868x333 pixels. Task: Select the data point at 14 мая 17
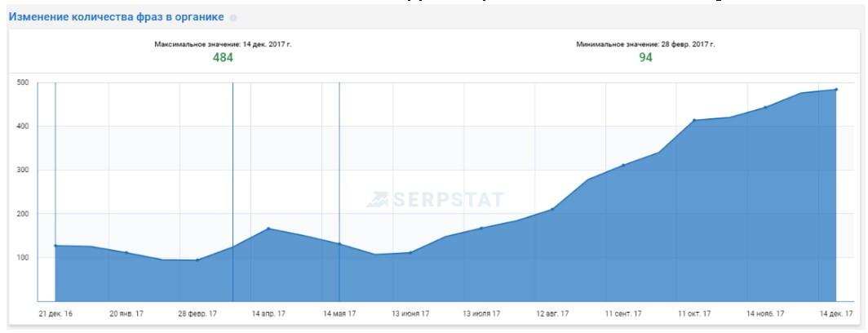pyautogui.click(x=339, y=243)
